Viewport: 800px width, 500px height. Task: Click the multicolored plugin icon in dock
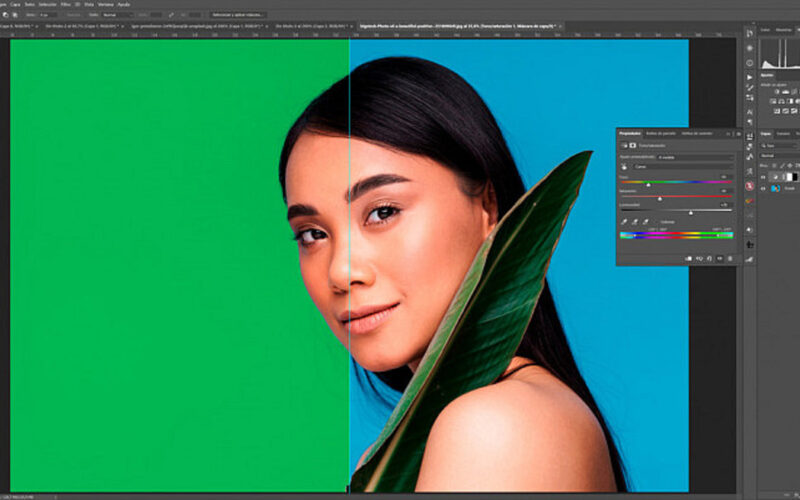click(749, 201)
